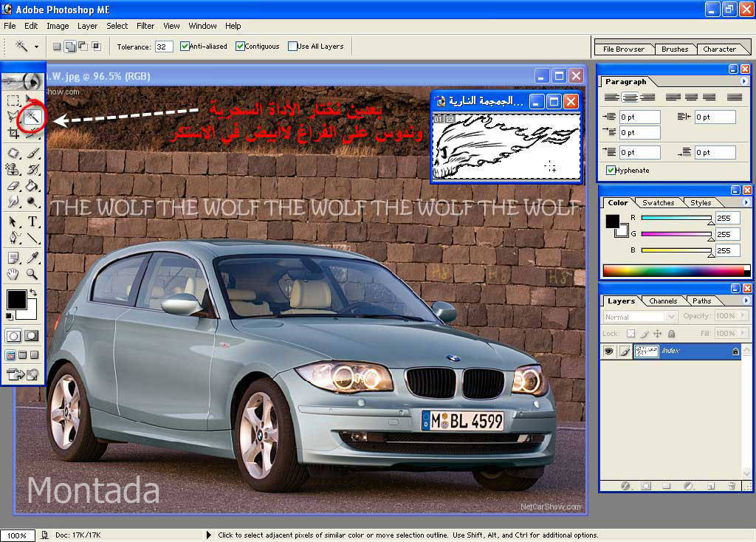756x542 pixels.
Task: Click Justify all in Paragraph panel
Action: pyautogui.click(x=735, y=97)
